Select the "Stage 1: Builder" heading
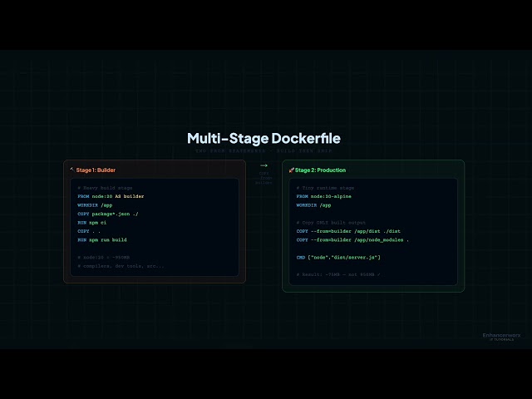The image size is (532, 399). tap(96, 170)
